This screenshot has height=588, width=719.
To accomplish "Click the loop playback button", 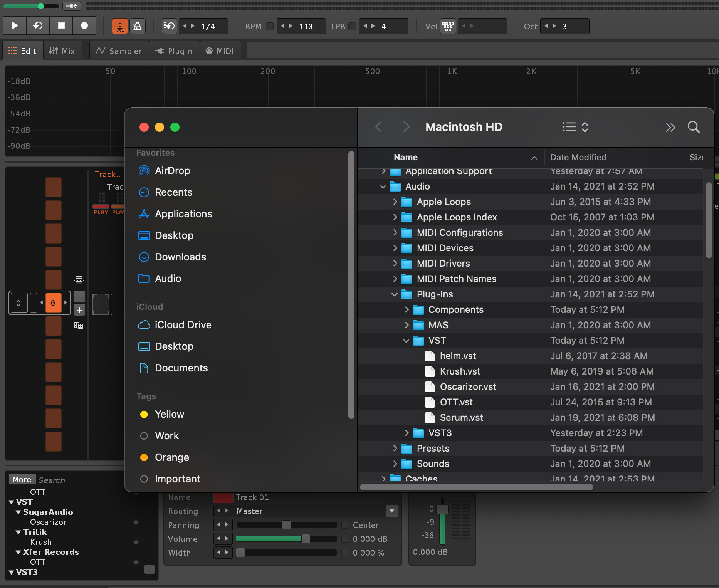I will [x=38, y=26].
